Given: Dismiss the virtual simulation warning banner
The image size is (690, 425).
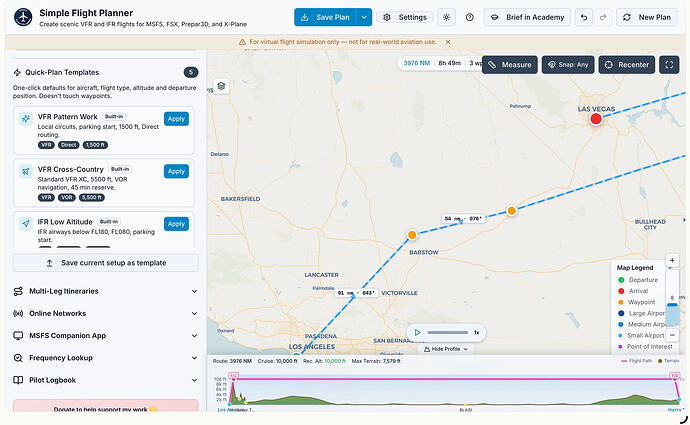Looking at the screenshot, I should tap(448, 42).
